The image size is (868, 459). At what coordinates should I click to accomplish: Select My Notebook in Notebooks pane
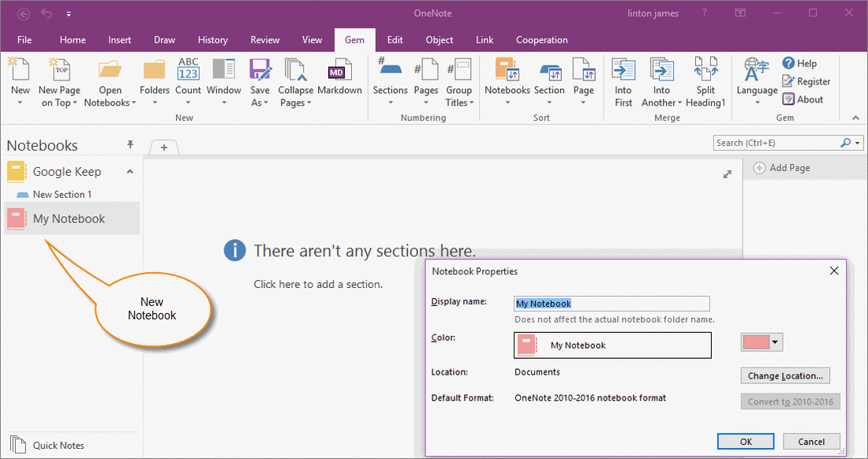(x=72, y=218)
